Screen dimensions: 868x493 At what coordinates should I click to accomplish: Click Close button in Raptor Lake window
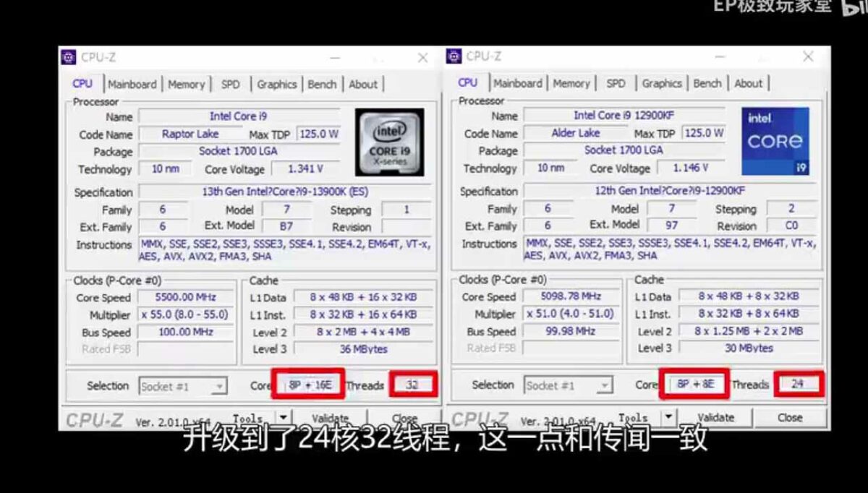click(404, 419)
